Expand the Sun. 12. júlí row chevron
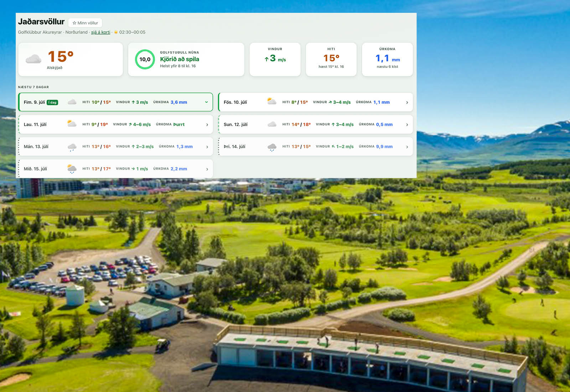Image resolution: width=570 pixels, height=392 pixels. 407,125
